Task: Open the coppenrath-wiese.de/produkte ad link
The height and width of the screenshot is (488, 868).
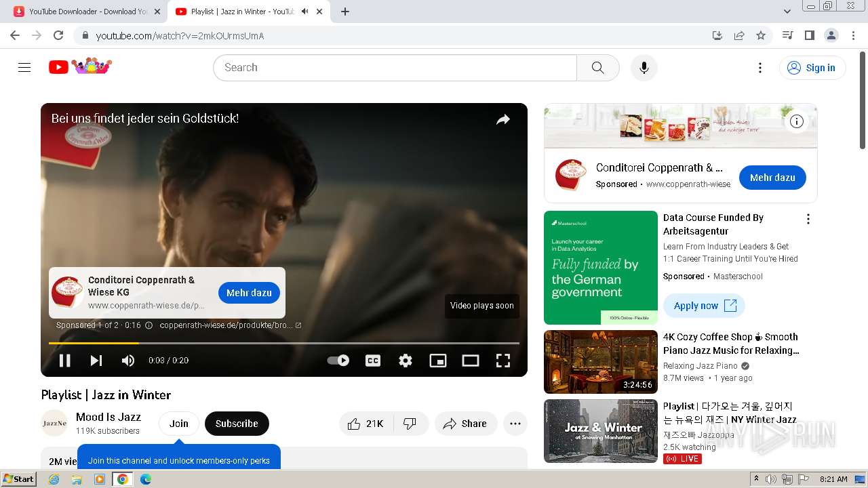Action: pyautogui.click(x=231, y=325)
